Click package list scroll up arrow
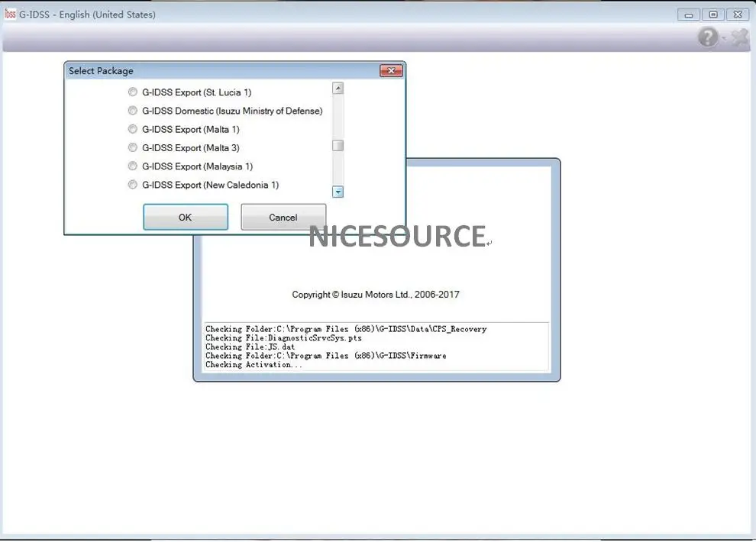 pos(338,88)
